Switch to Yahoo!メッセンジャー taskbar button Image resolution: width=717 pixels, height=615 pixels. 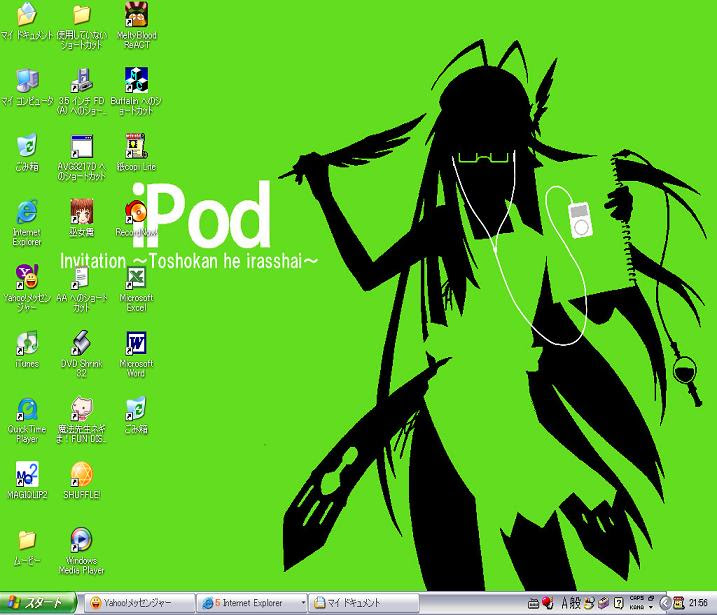point(140,603)
